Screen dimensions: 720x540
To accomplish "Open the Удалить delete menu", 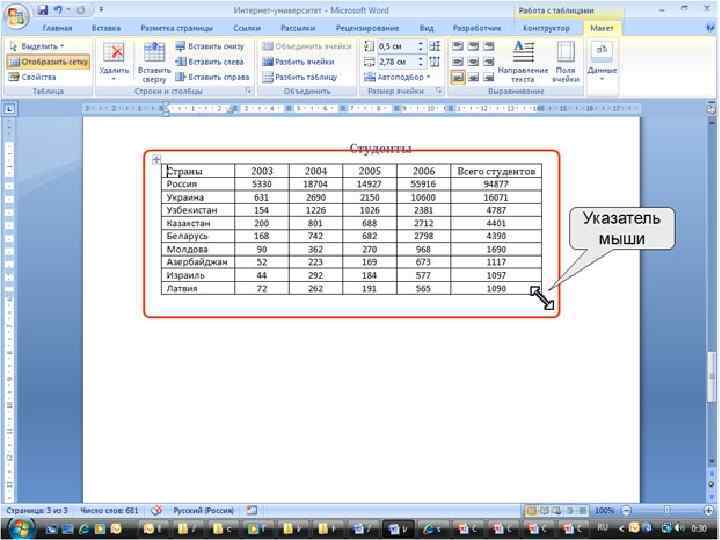I will point(114,62).
